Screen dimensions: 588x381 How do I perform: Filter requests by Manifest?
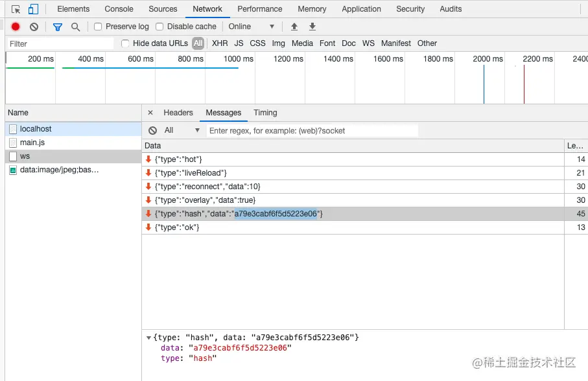click(x=396, y=43)
